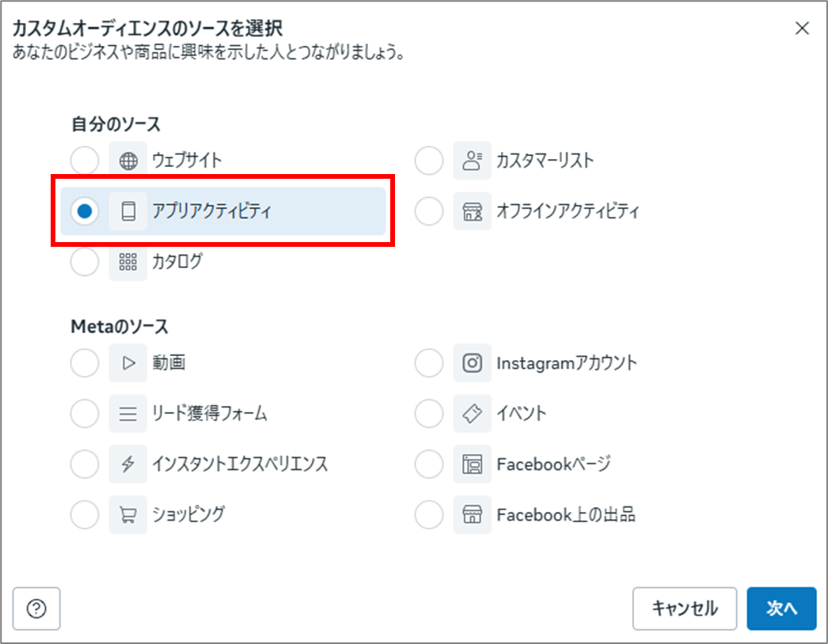Choose the Facebookページ radio option
This screenshot has height=644, width=828.
pyautogui.click(x=429, y=464)
